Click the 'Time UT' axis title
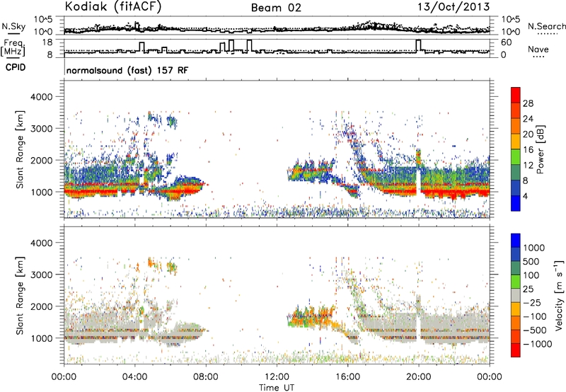 pyautogui.click(x=277, y=388)
